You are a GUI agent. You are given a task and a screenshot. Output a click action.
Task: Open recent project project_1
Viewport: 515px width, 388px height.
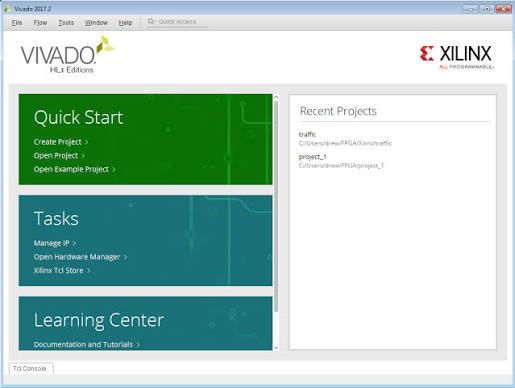312,157
